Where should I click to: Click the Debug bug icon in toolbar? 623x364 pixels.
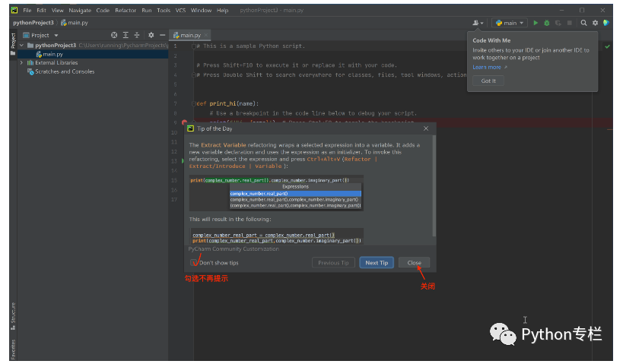547,23
